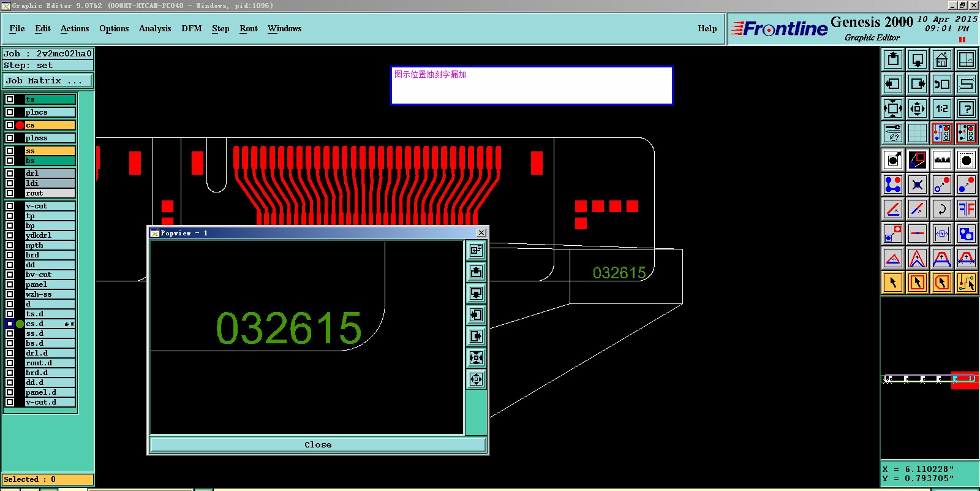The height and width of the screenshot is (491, 980).
Task: Open the Help menu
Action: click(x=707, y=28)
